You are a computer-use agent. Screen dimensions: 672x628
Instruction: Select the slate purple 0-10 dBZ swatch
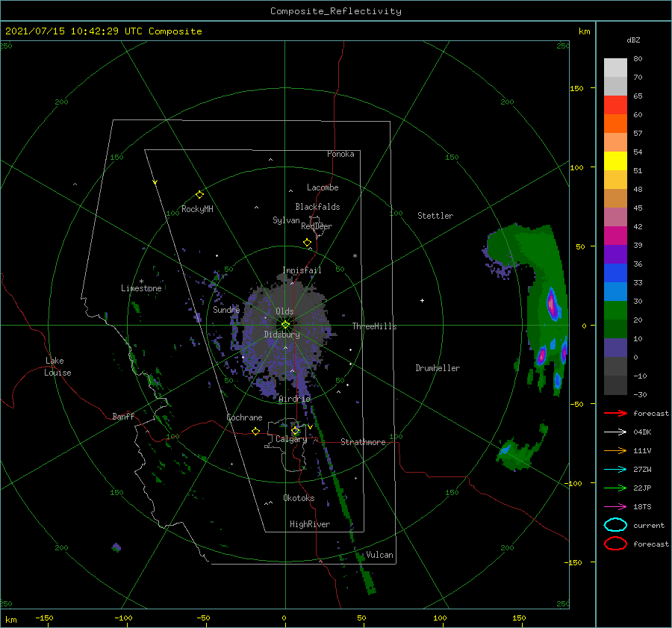click(615, 348)
